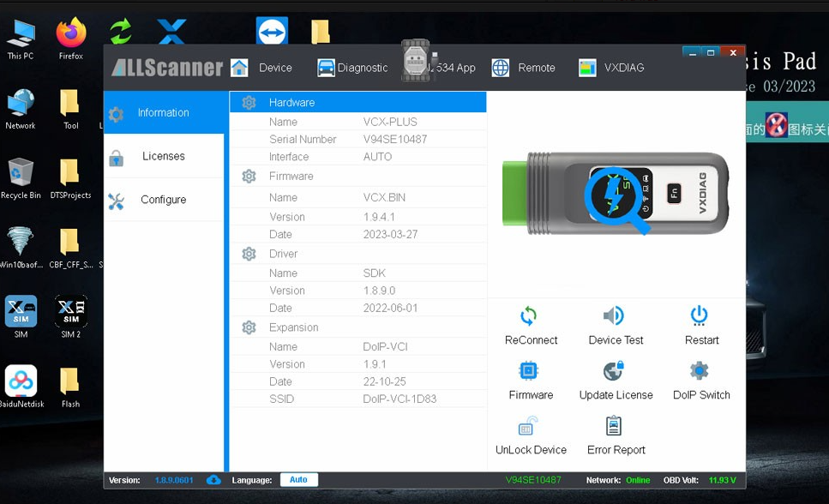Open the VXDIAG icon in top bar
829x504 pixels.
(x=587, y=68)
